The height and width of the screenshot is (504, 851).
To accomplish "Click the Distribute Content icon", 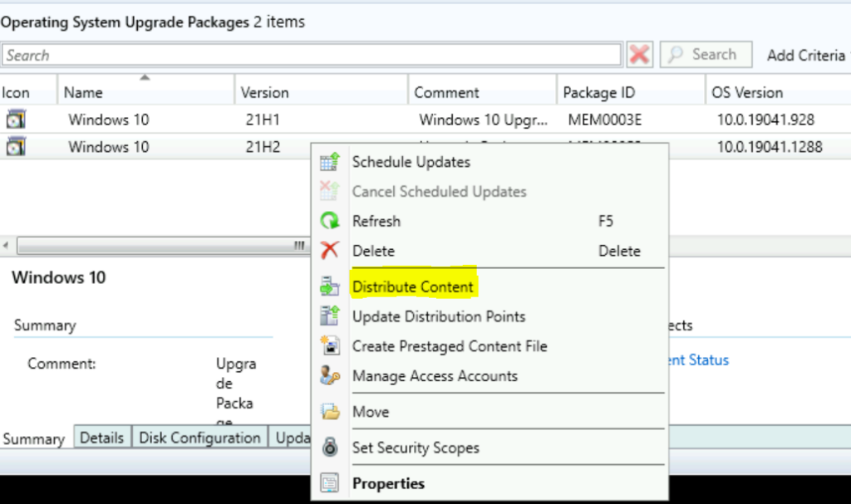I will click(329, 286).
